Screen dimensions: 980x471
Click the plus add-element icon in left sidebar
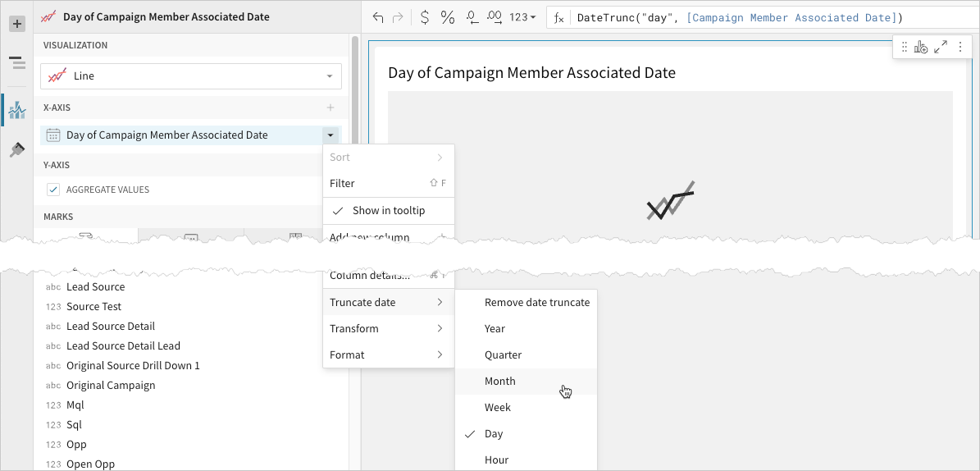16,24
